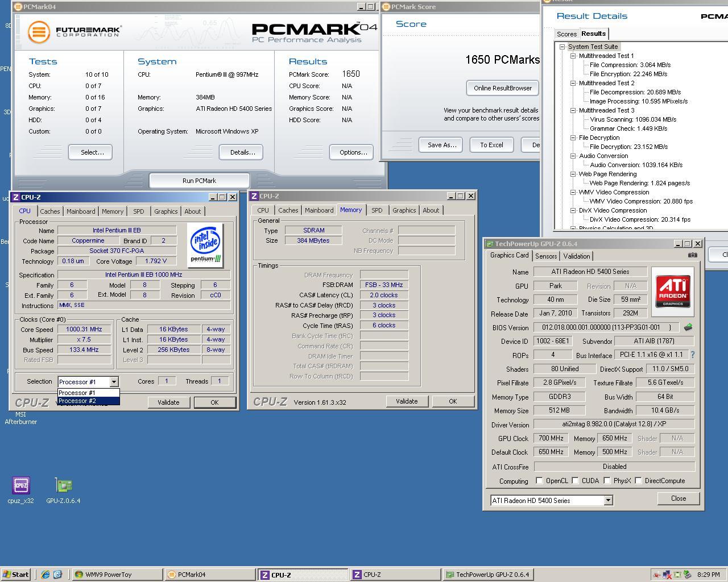728x582 pixels.
Task: Click the PCMark04 title bar icon
Action: coord(19,7)
